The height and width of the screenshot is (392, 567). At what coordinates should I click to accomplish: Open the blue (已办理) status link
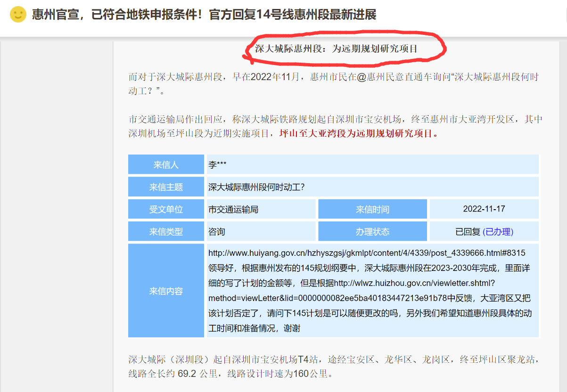pos(498,231)
